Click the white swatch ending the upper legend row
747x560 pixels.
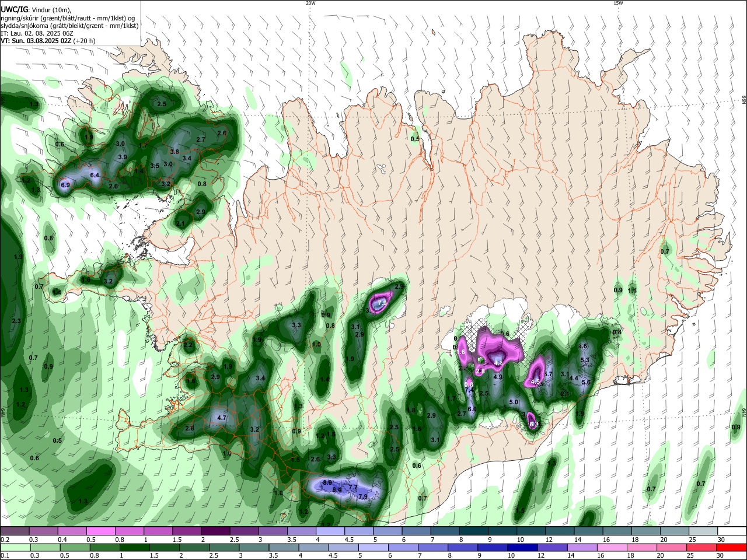coord(732,531)
